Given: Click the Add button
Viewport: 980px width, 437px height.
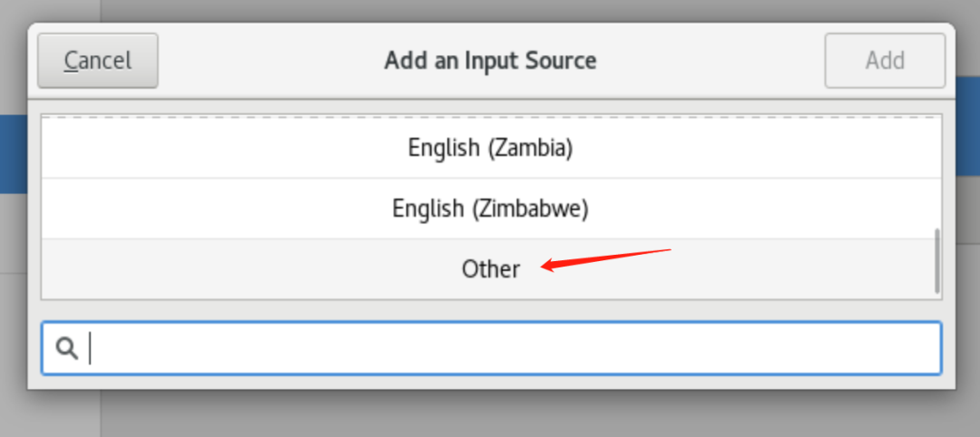Looking at the screenshot, I should (885, 61).
